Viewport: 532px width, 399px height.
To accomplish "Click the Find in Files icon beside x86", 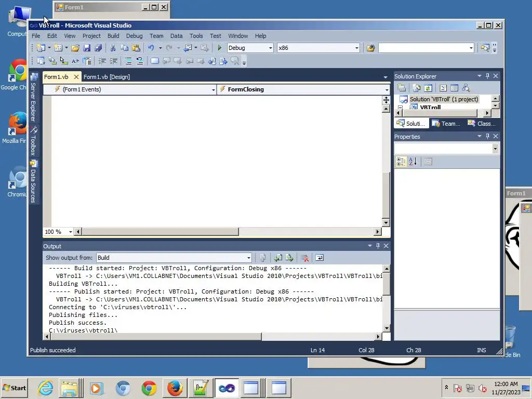I will (x=370, y=48).
